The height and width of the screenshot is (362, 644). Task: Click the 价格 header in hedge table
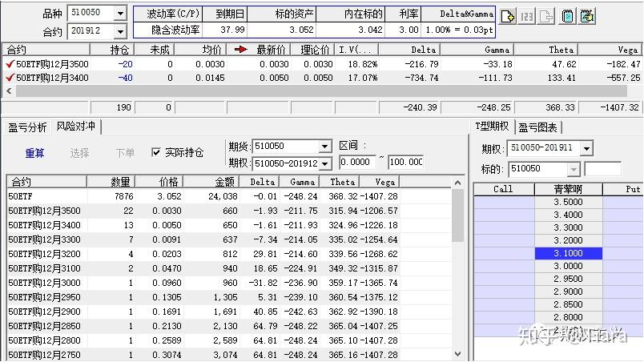[159, 182]
